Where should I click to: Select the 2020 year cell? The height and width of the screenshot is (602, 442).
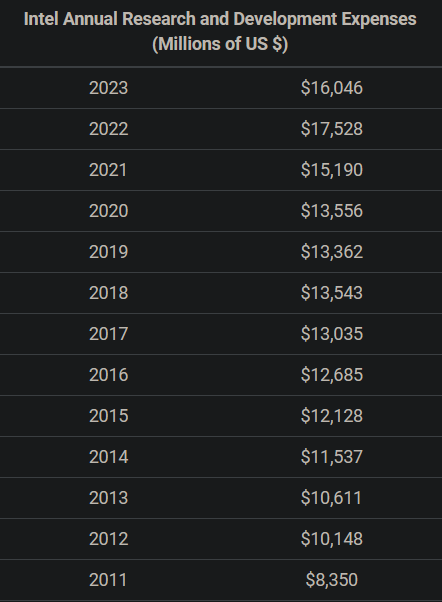pyautogui.click(x=109, y=211)
